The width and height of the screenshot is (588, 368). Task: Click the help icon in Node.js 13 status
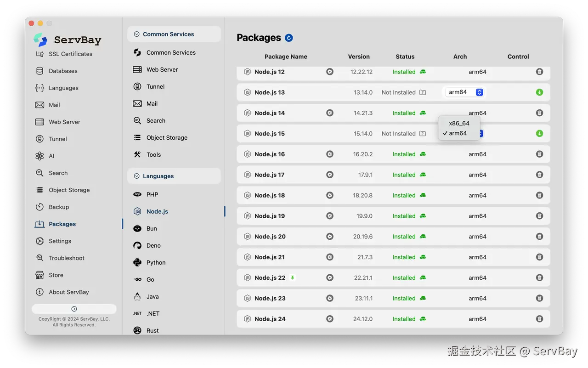coord(423,92)
